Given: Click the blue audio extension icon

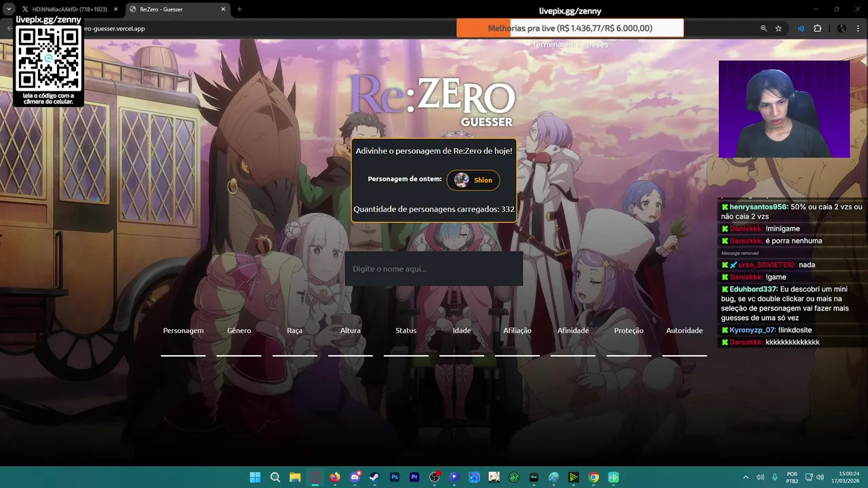Looking at the screenshot, I should point(801,28).
